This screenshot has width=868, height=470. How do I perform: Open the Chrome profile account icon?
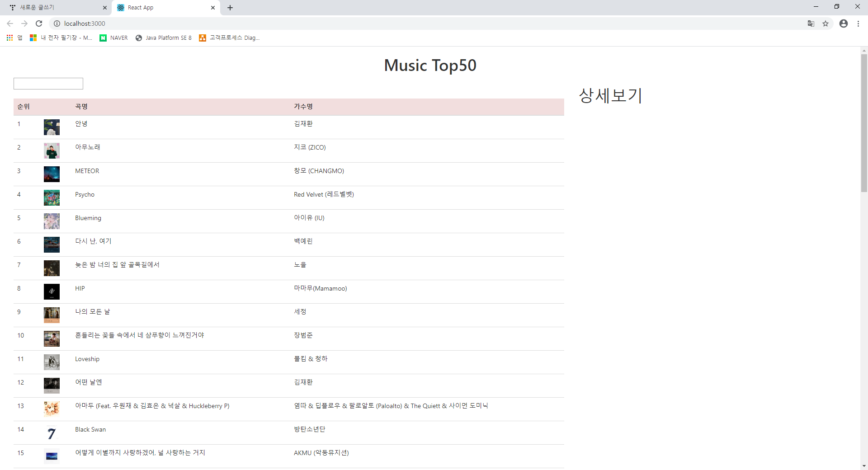tap(844, 23)
